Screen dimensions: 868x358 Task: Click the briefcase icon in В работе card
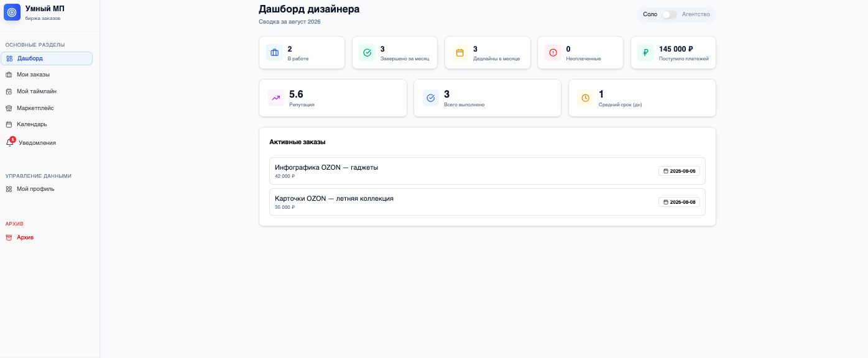click(274, 53)
